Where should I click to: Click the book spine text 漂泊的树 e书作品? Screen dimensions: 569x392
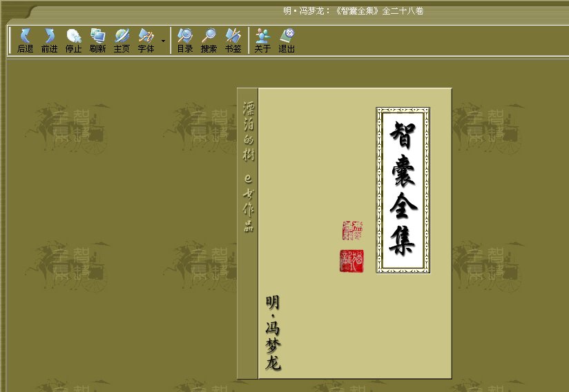(249, 167)
